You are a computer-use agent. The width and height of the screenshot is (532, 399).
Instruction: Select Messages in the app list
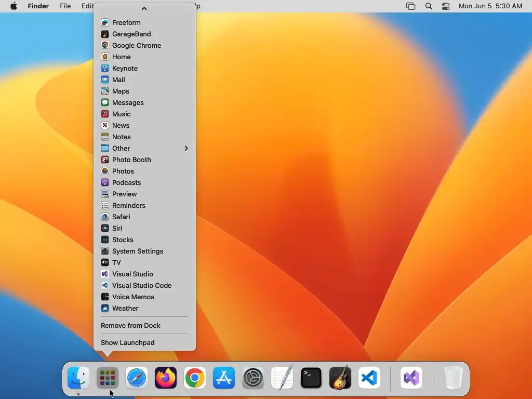click(x=144, y=102)
